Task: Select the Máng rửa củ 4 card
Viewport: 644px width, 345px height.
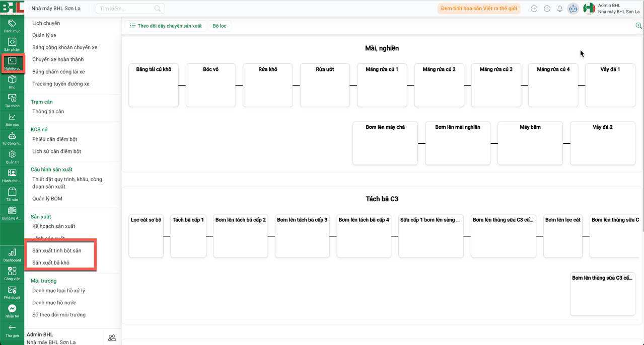Action: [x=553, y=85]
